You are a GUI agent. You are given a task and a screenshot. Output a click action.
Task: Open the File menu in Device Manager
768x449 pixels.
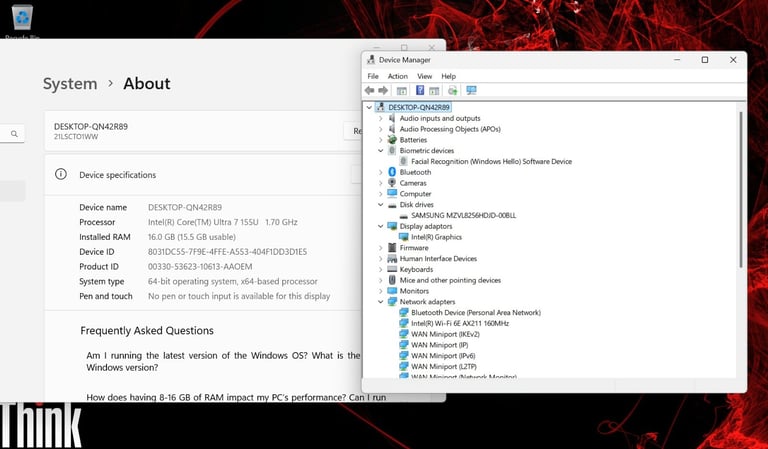coord(373,76)
